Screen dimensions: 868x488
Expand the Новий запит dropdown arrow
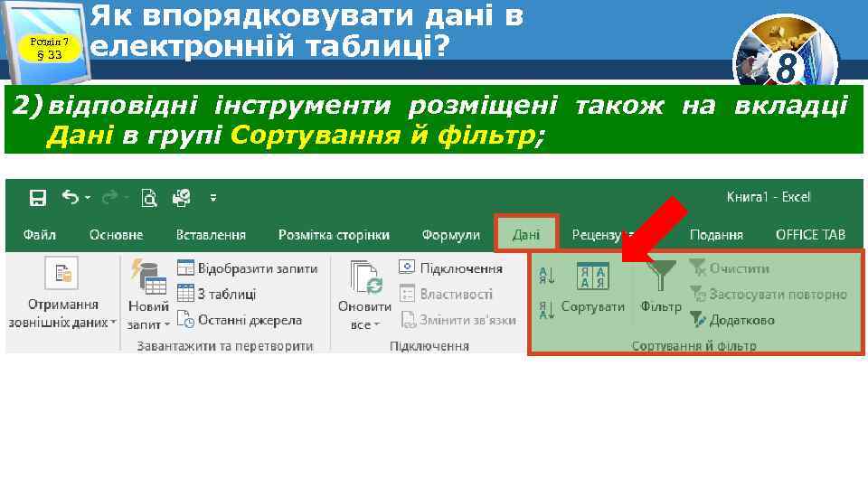click(166, 324)
